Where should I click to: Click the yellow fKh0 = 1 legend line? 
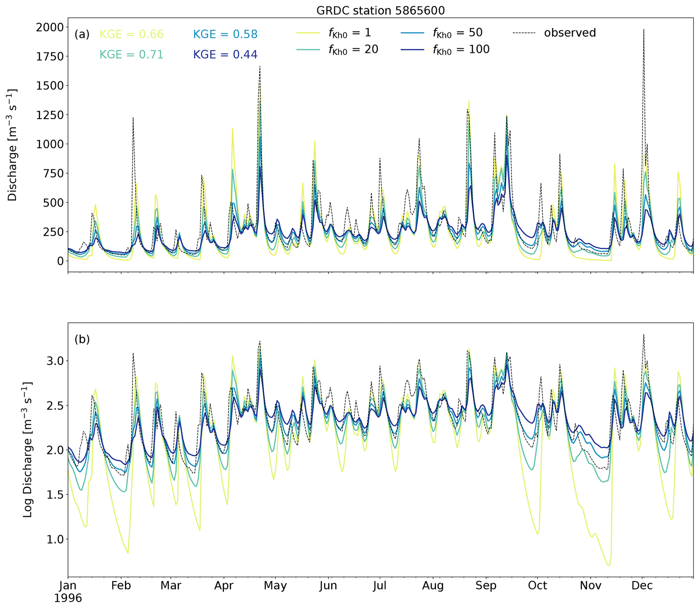308,33
